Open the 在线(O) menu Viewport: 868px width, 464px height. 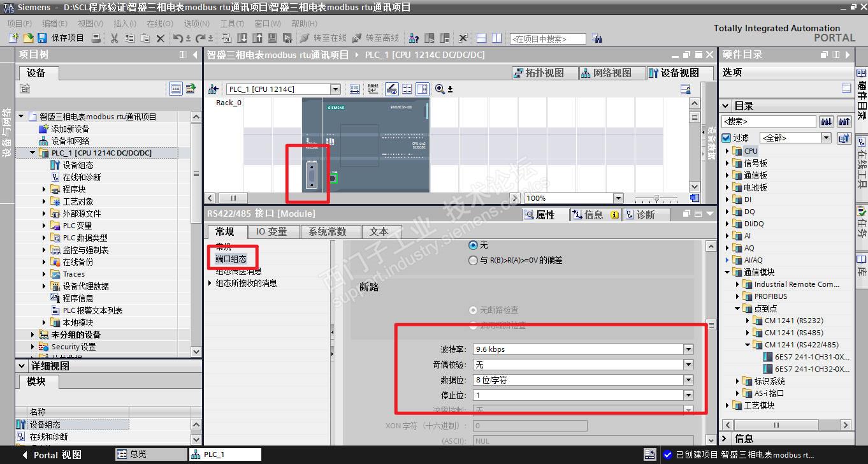coord(159,24)
